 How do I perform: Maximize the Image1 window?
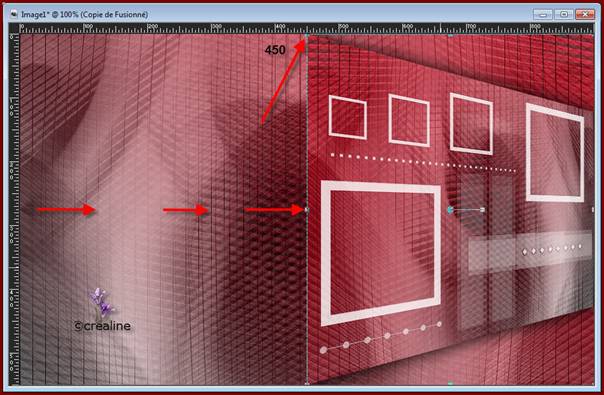click(564, 15)
